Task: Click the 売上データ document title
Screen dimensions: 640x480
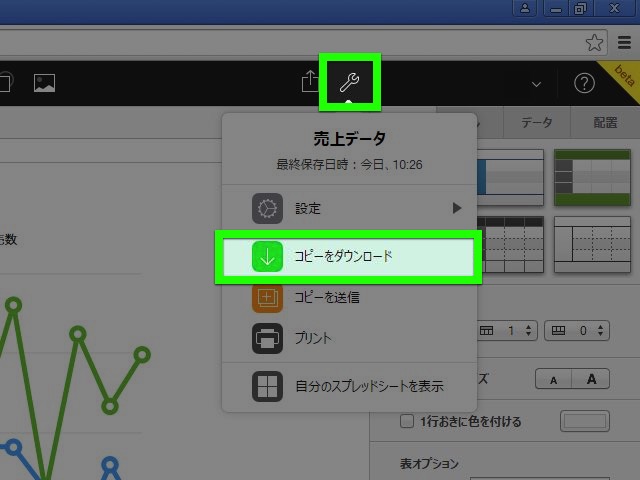Action: point(349,139)
